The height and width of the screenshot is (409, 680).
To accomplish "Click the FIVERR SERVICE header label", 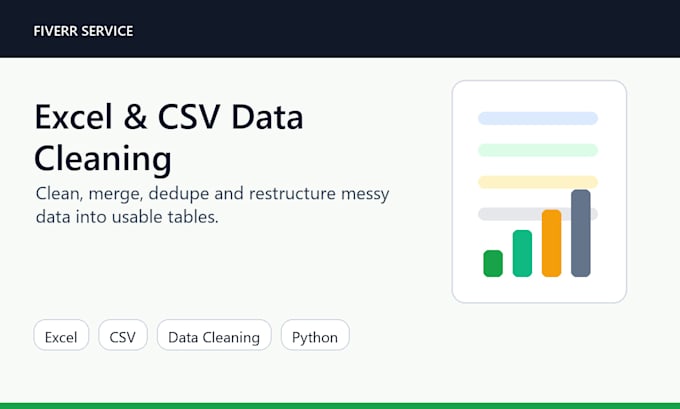I will 83,31.
